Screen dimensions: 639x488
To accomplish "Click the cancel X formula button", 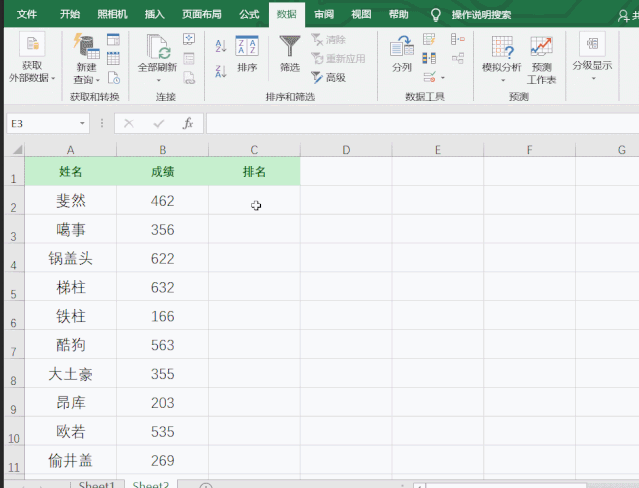I will click(x=129, y=124).
